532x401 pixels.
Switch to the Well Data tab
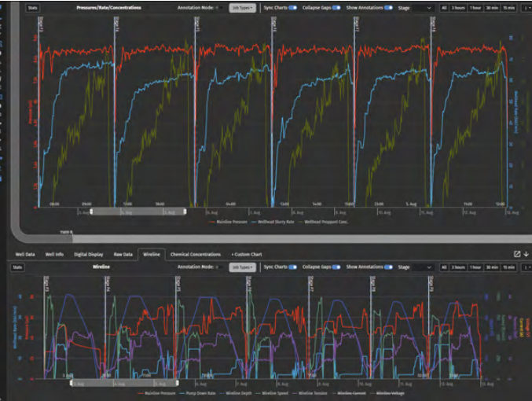[x=24, y=255]
